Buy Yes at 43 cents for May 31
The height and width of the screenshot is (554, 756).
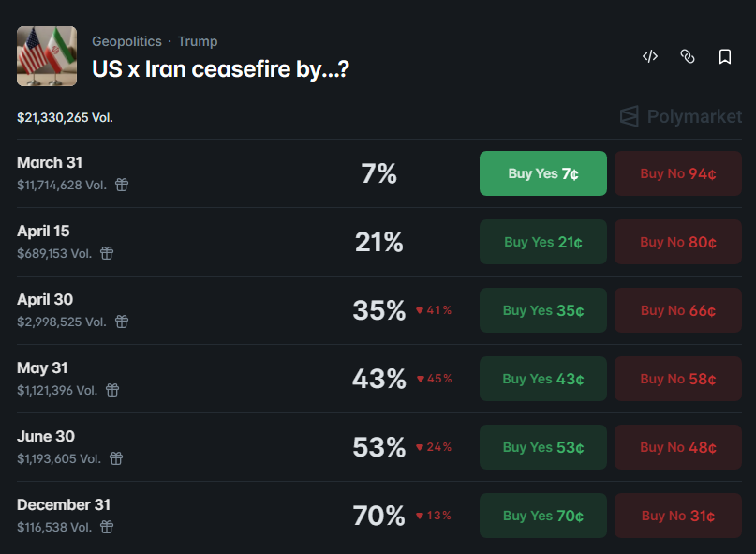coord(542,379)
